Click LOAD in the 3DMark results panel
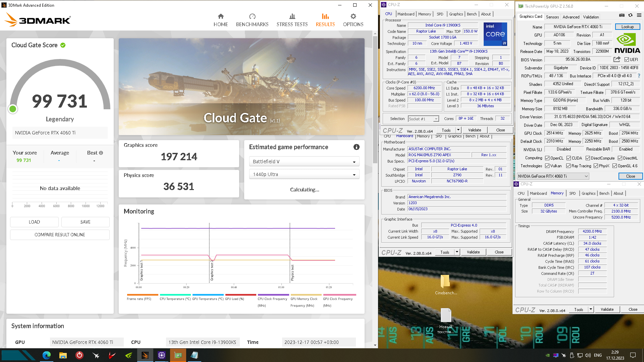This screenshot has width=644, height=362. (x=34, y=222)
